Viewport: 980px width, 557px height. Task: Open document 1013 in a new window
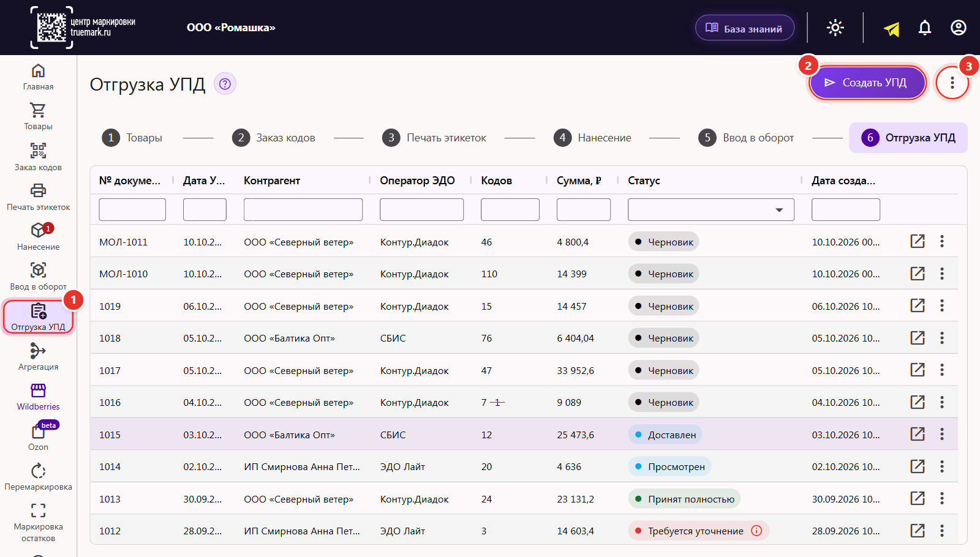(918, 498)
